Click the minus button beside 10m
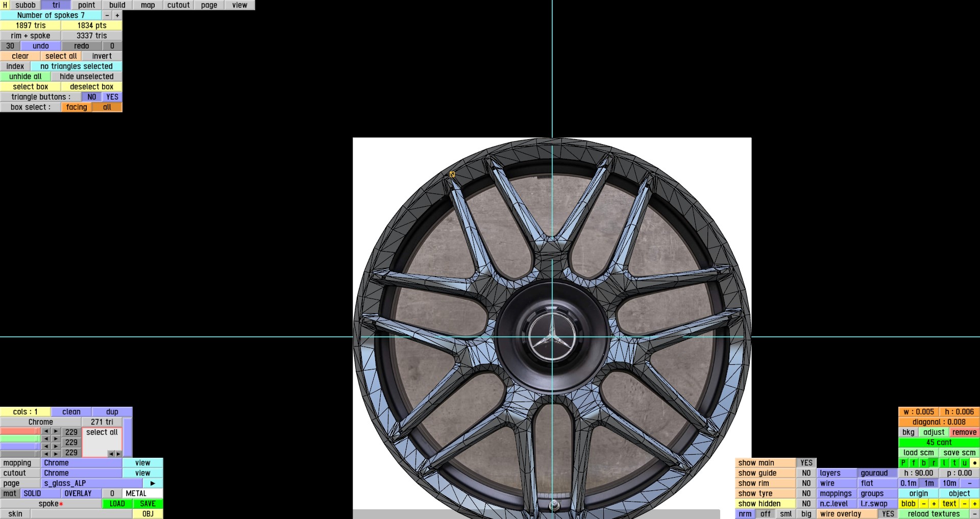980x519 pixels. [x=970, y=483]
